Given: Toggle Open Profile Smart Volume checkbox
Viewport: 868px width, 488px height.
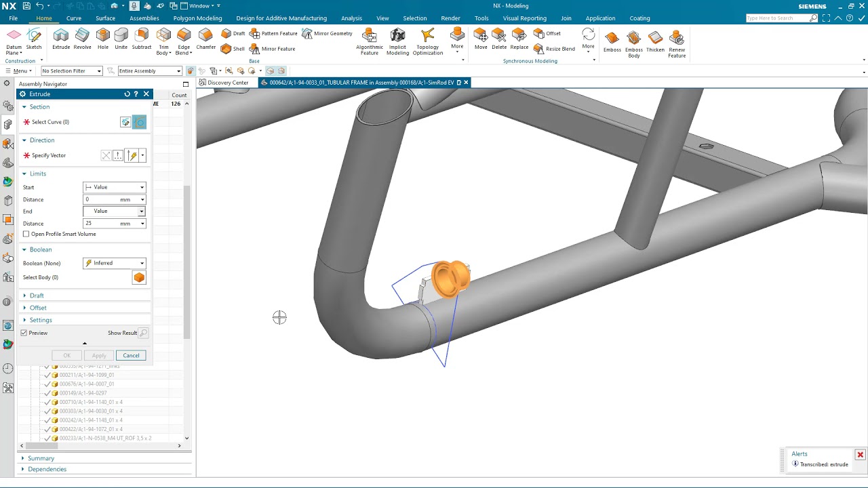Looking at the screenshot, I should click(26, 234).
